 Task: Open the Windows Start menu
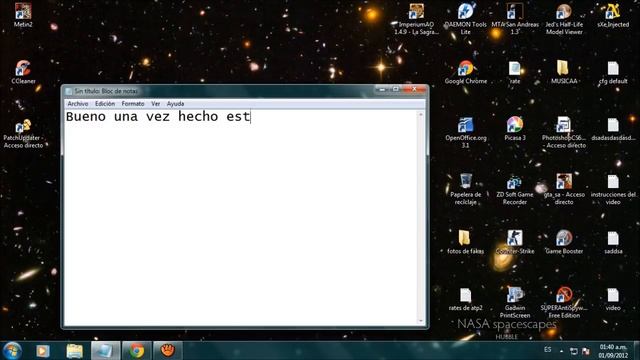12,351
